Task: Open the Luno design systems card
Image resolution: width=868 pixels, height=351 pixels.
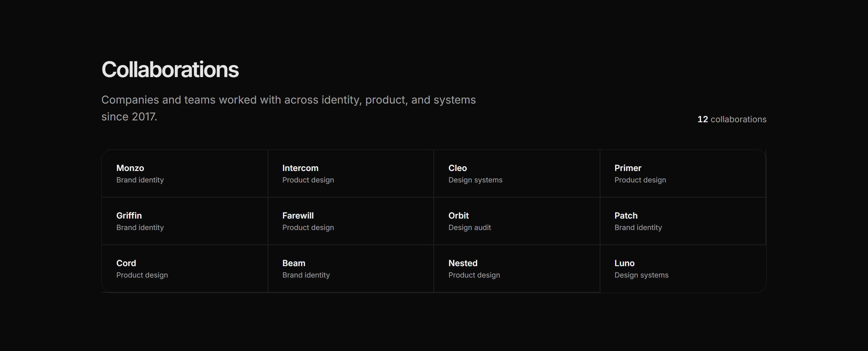Action: (x=683, y=269)
